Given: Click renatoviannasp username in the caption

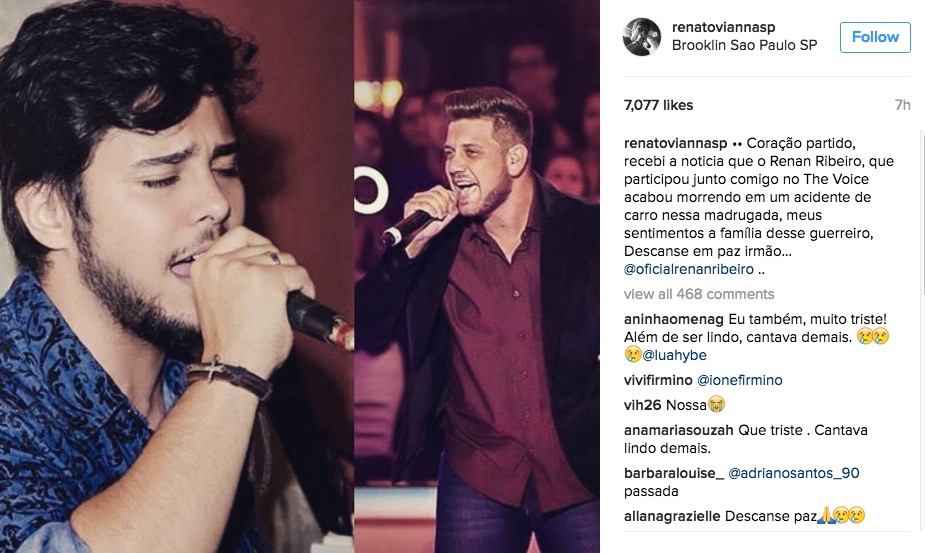Looking at the screenshot, I should (675, 143).
